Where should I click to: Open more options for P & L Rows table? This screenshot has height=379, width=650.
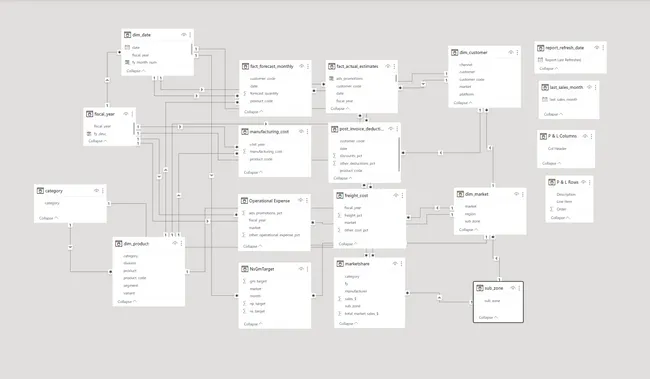pos(589,182)
